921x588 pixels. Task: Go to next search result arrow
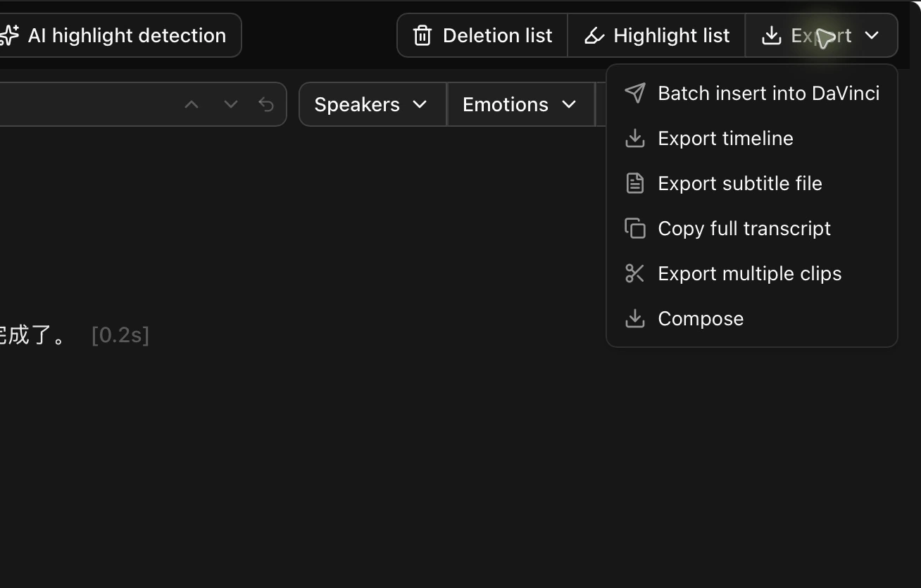tap(230, 104)
